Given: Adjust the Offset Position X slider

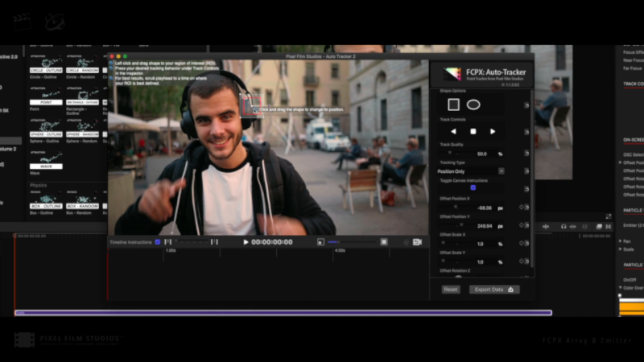Looking at the screenshot, I should pos(456,208).
